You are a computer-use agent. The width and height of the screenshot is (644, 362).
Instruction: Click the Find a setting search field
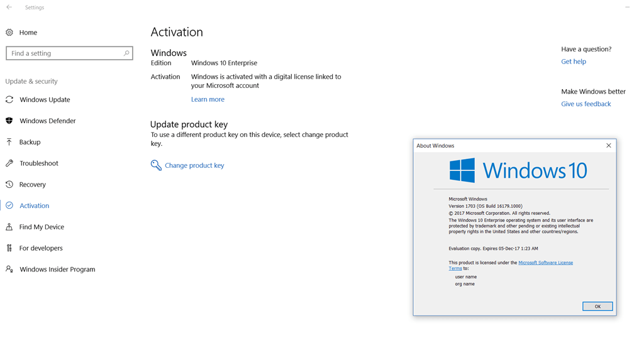tap(69, 53)
